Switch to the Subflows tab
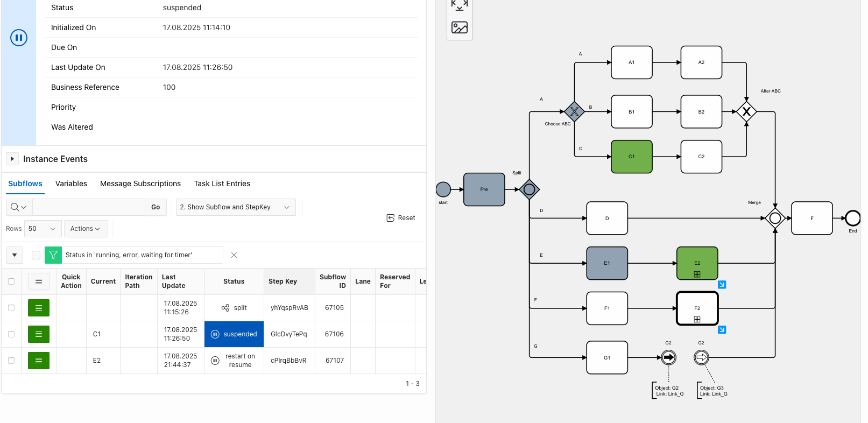868x423 pixels. [x=25, y=184]
